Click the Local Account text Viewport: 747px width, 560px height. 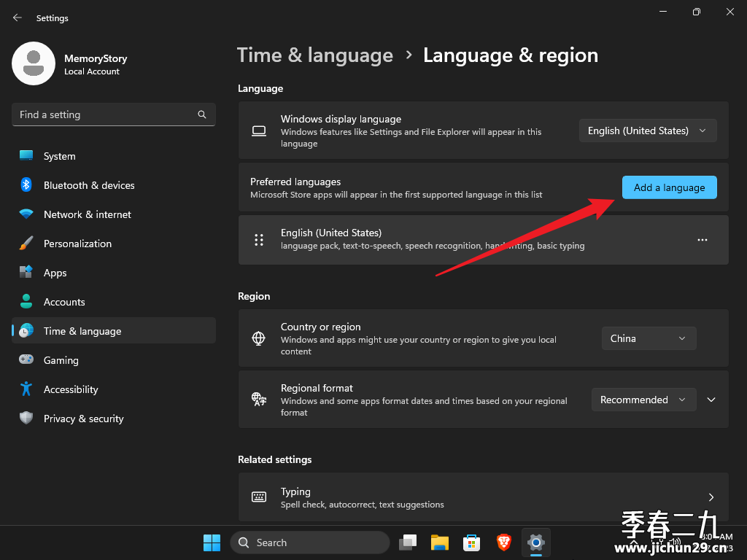(92, 71)
